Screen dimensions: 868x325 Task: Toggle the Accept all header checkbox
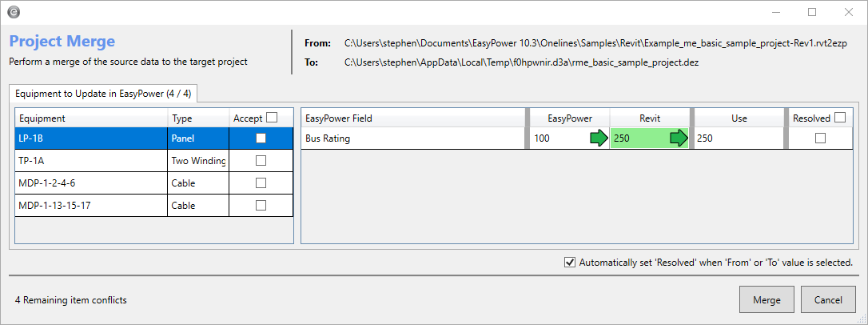272,118
